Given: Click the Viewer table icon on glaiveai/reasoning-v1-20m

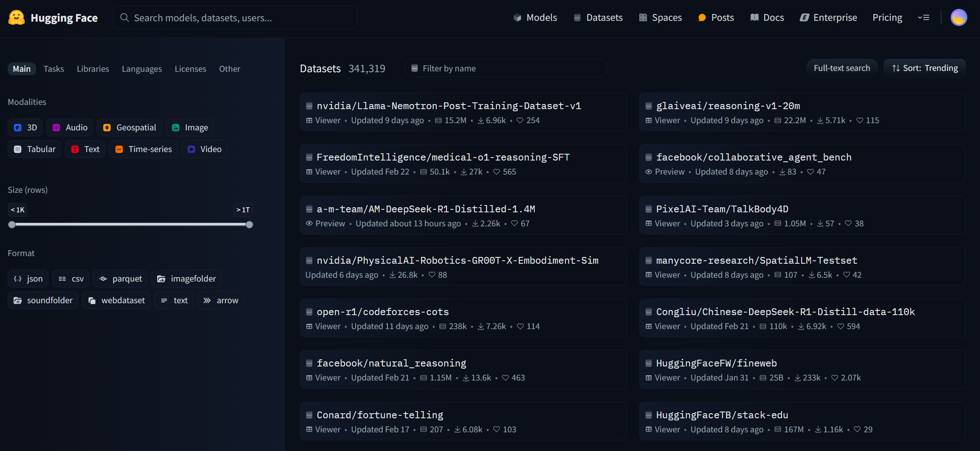Looking at the screenshot, I should click(x=649, y=120).
